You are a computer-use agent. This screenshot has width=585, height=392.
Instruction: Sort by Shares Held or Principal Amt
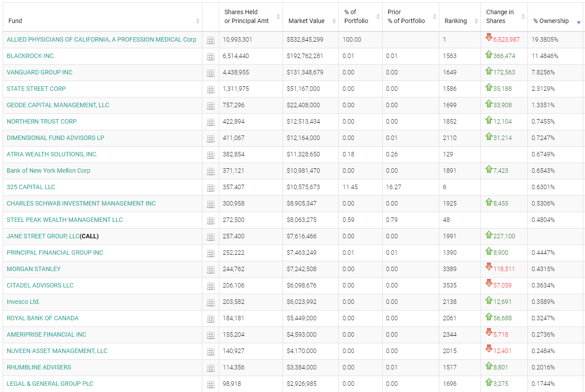pos(251,16)
